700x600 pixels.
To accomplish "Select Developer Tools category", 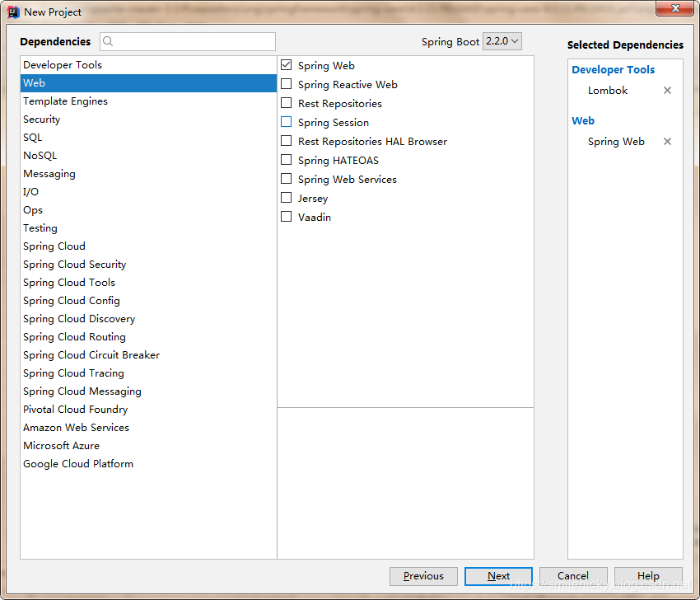I will (x=148, y=65).
